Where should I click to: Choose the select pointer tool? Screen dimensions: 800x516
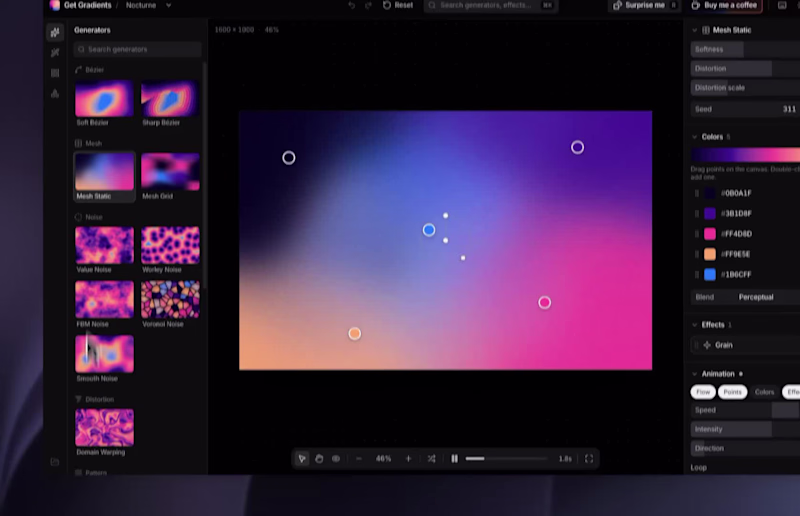(x=302, y=459)
